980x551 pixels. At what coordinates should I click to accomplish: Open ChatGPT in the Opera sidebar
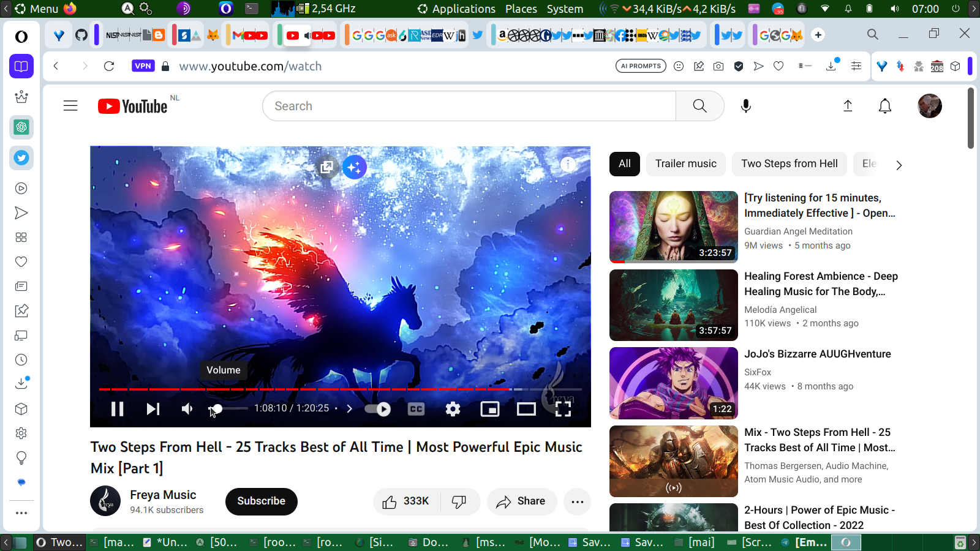click(x=21, y=127)
